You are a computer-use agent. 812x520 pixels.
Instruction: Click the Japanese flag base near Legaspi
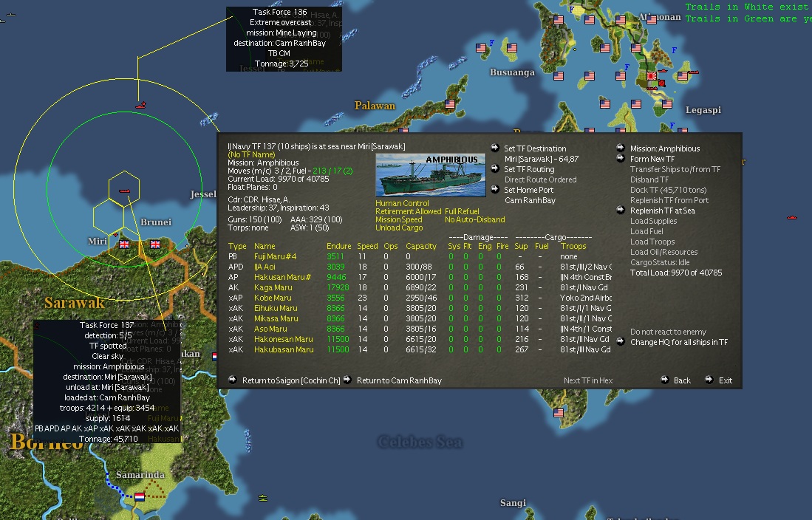652,76
